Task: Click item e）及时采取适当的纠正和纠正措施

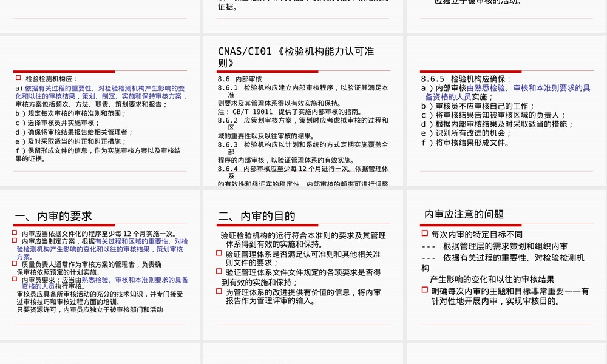Action: coord(71,141)
